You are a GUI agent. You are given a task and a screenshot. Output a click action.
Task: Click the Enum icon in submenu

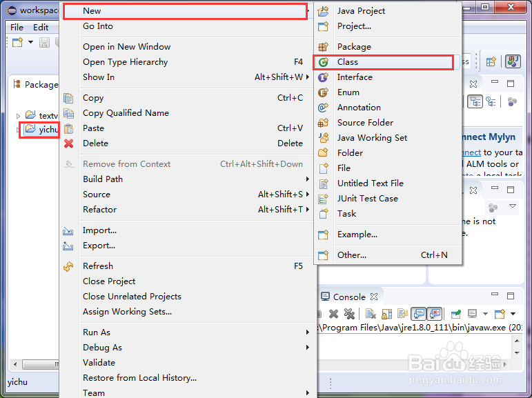323,92
